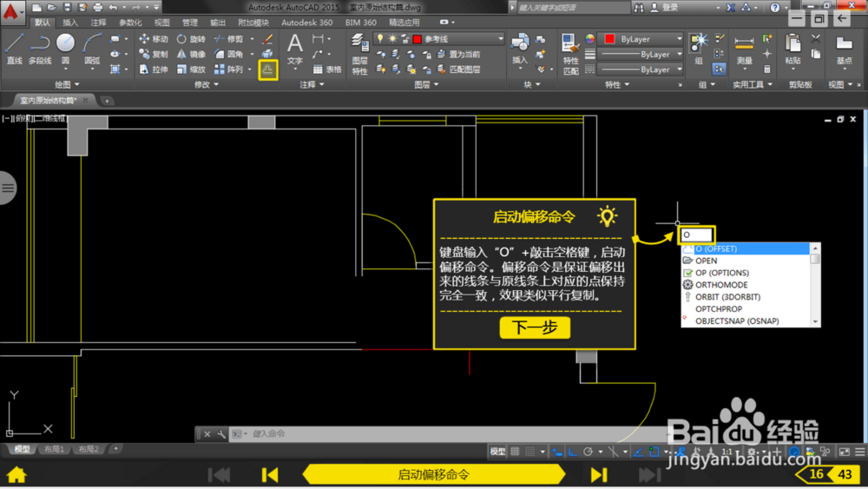Click the Scale (缩放) tool
868x489 pixels.
point(191,69)
